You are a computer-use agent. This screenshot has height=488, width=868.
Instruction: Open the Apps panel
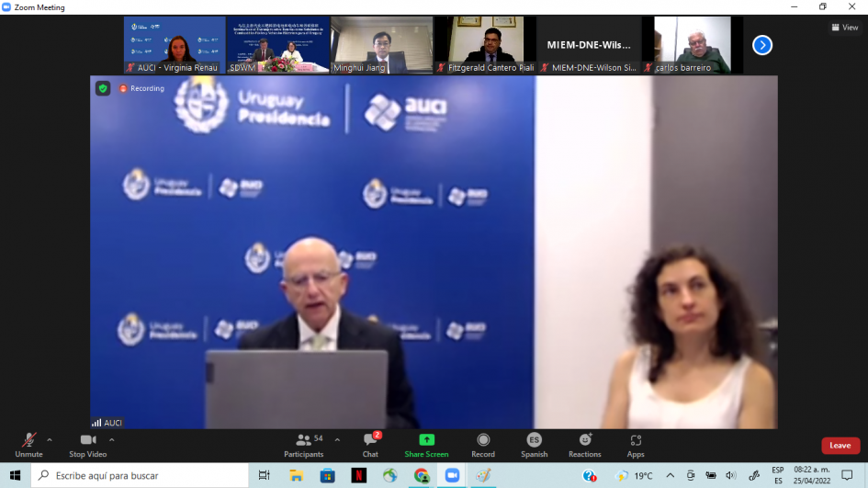click(636, 446)
